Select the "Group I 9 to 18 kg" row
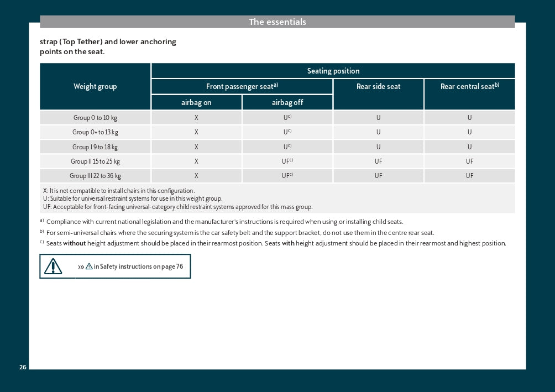 95,147
